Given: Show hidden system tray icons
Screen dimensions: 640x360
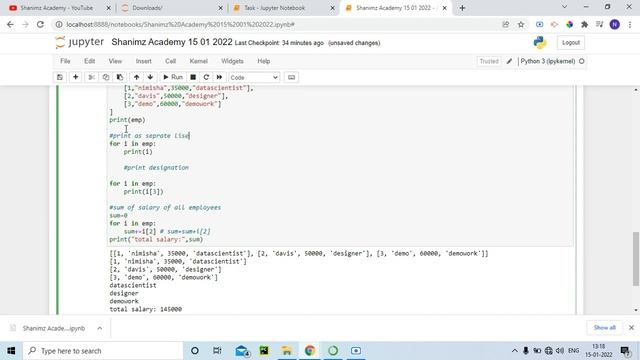Looking at the screenshot, I should [515, 351].
